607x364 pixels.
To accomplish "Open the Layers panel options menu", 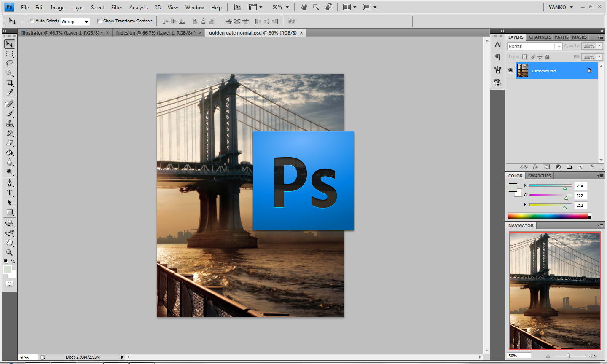I will tap(600, 37).
